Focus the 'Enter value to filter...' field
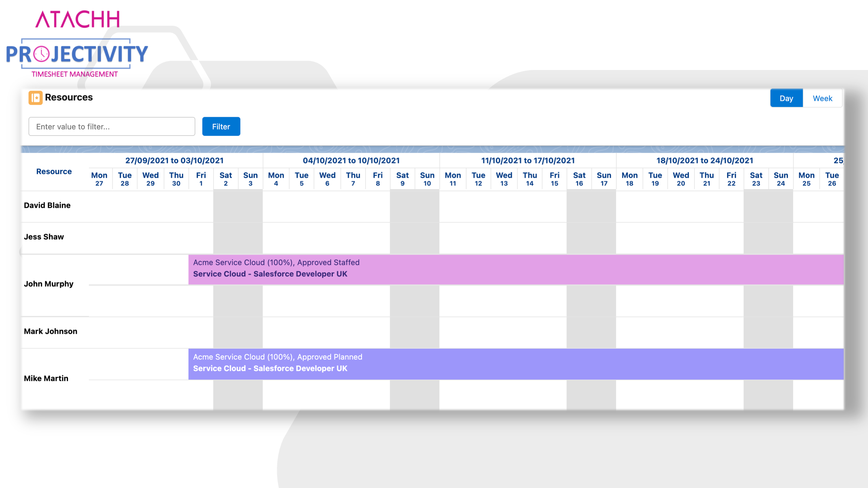 (x=112, y=126)
